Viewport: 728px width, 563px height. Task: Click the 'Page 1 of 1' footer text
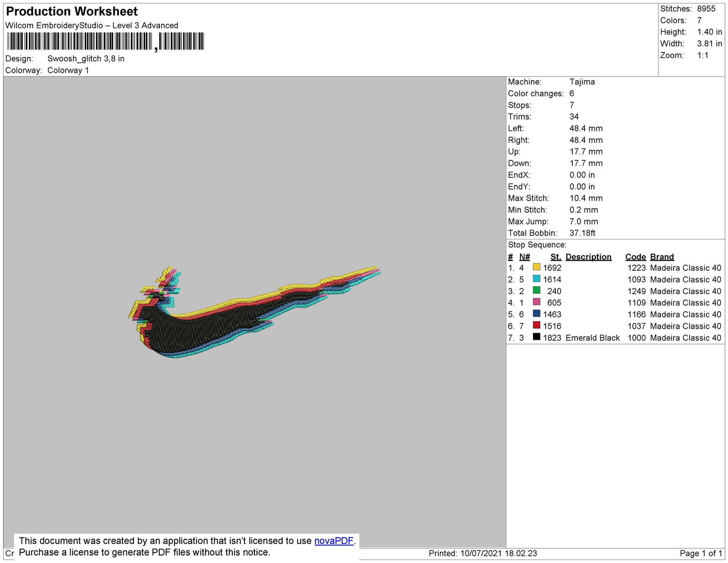click(701, 553)
